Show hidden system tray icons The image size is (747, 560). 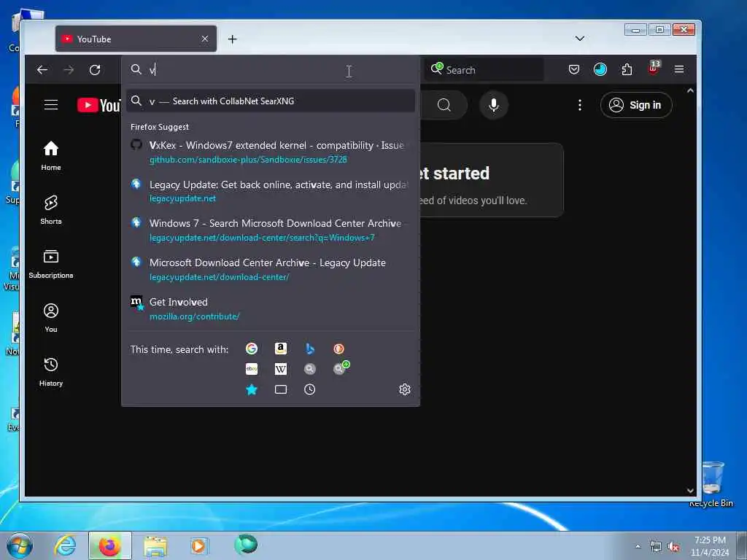[x=638, y=547]
